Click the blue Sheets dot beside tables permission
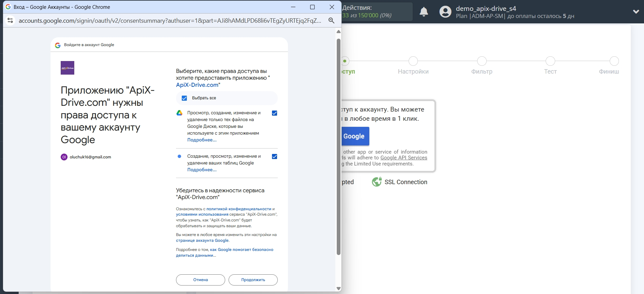This screenshot has height=294, width=644. tap(179, 156)
